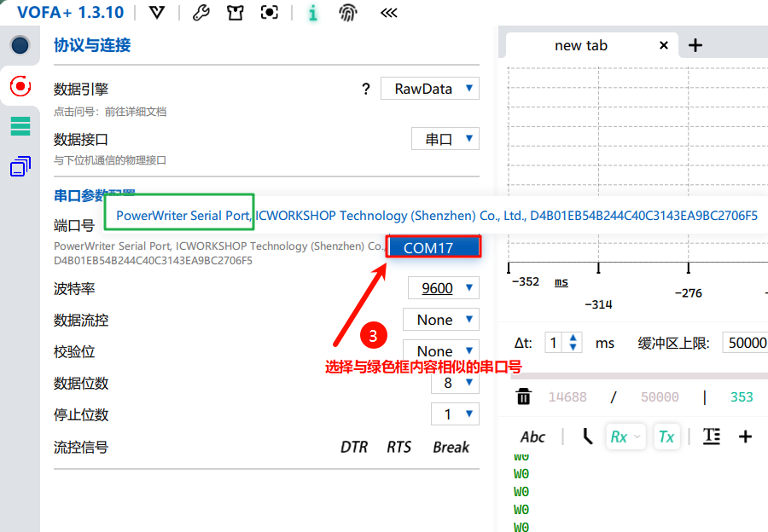This screenshot has height=532, width=768.
Task: Open the green stacked bars sidebar icon
Action: [20, 126]
